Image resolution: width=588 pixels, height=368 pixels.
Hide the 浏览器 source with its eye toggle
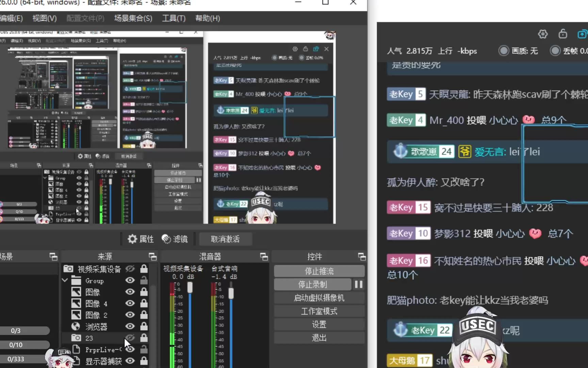pyautogui.click(x=130, y=326)
